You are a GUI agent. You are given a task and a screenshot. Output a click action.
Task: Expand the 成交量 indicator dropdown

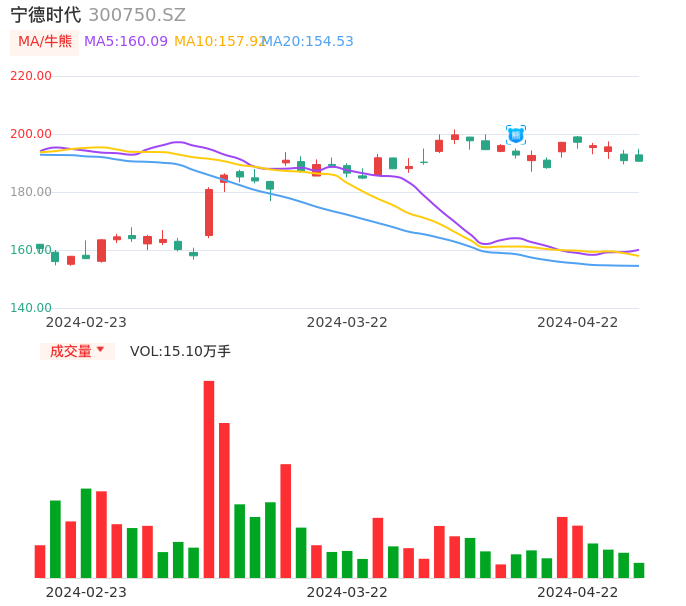(77, 351)
